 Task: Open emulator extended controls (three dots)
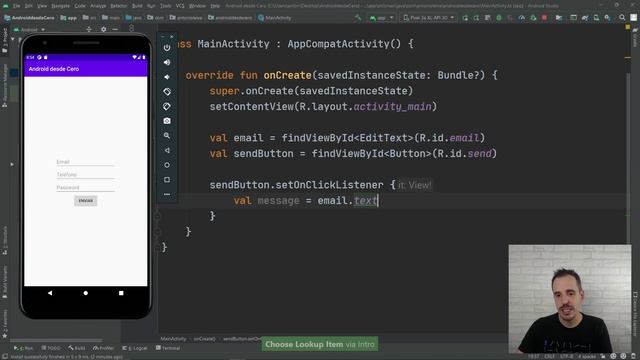pos(167,194)
